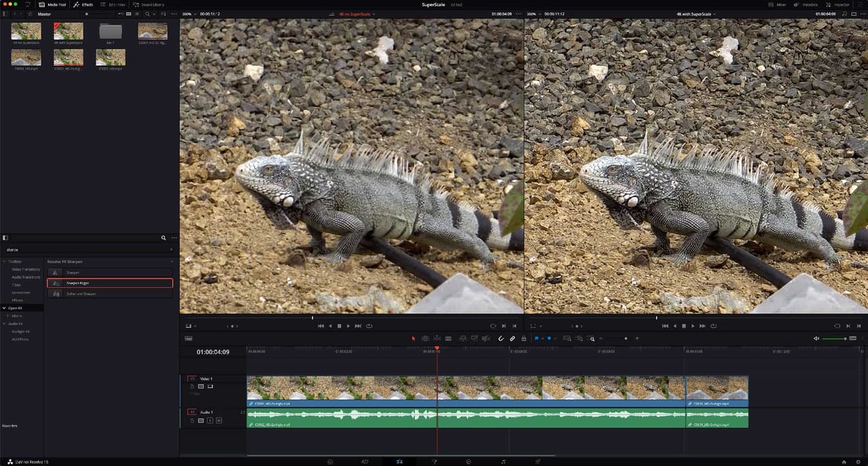This screenshot has width=868, height=466.
Task: Jump to first frame in source viewer
Action: click(321, 326)
